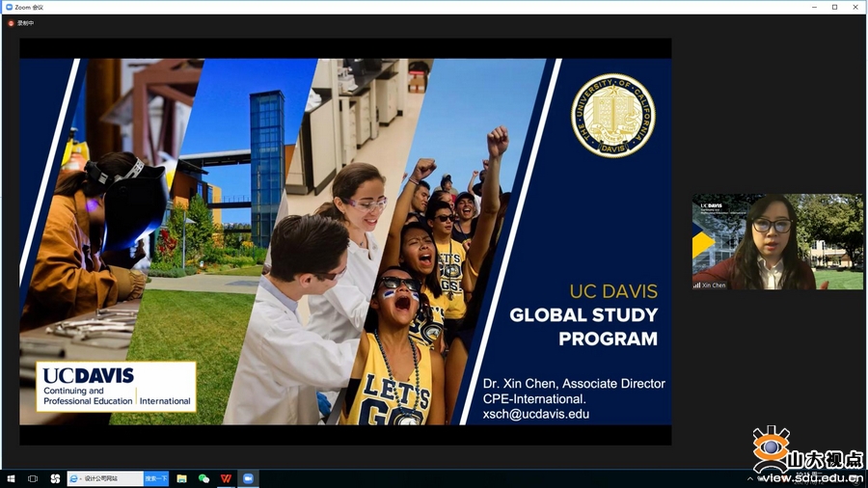The height and width of the screenshot is (488, 868).
Task: Click the blue 搜索一下 search button
Action: click(x=156, y=478)
